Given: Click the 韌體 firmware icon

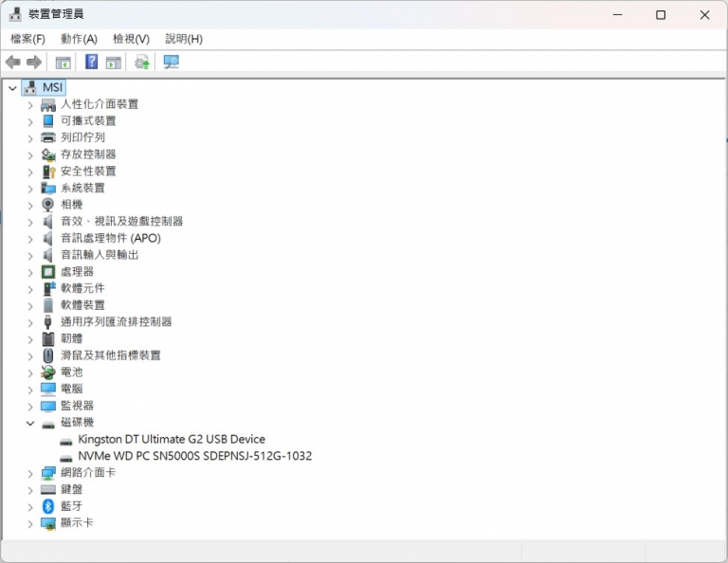Looking at the screenshot, I should click(x=48, y=338).
